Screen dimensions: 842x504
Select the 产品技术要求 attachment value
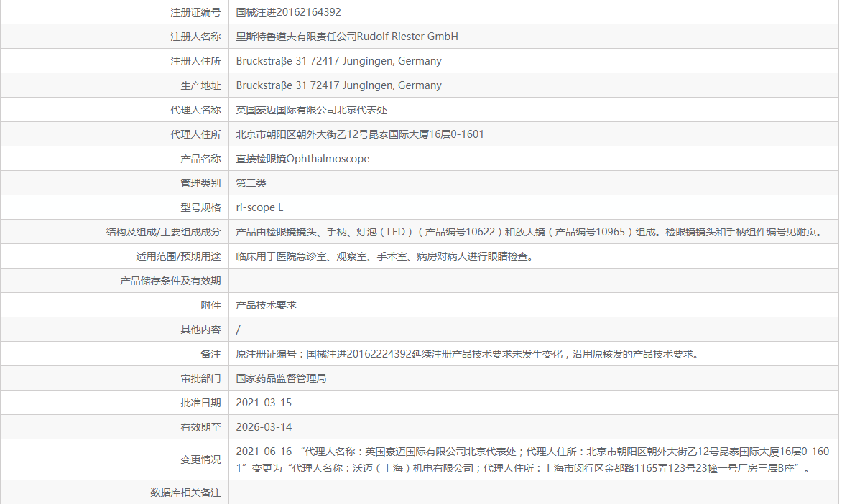266,305
